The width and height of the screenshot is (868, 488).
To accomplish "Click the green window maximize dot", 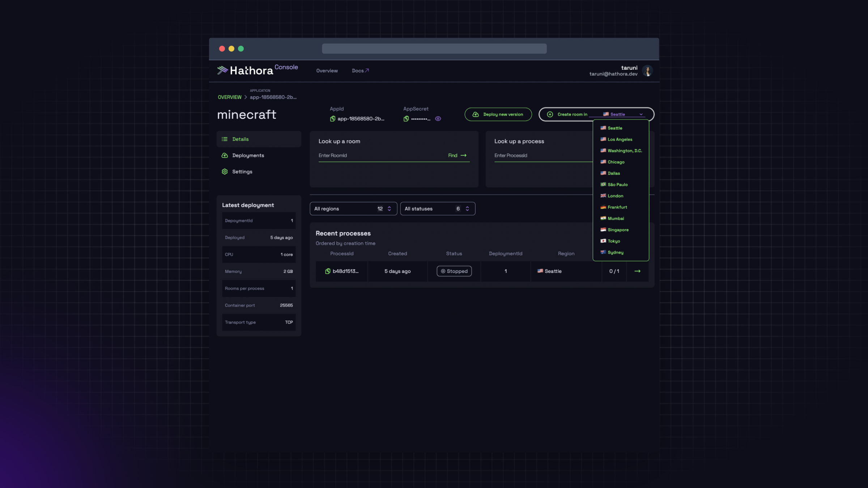I will click(x=241, y=49).
